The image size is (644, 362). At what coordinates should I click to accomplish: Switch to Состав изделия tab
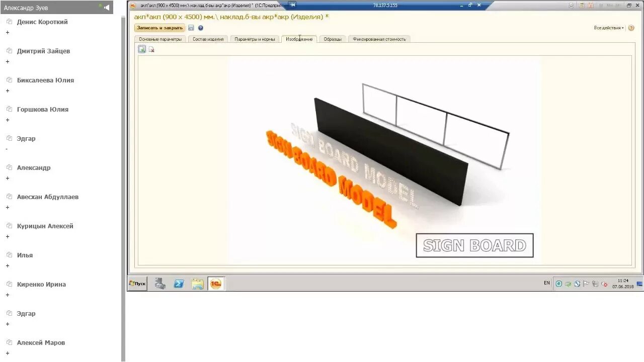point(208,39)
